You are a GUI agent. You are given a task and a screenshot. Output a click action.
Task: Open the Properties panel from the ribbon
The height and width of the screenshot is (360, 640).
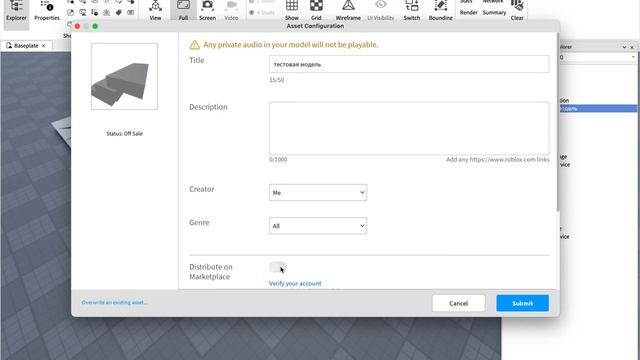pos(47,11)
